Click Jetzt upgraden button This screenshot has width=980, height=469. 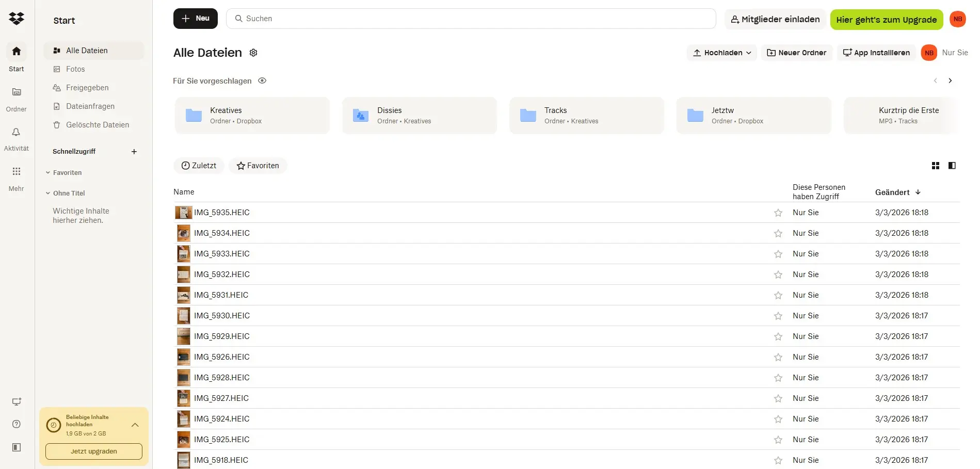click(93, 451)
